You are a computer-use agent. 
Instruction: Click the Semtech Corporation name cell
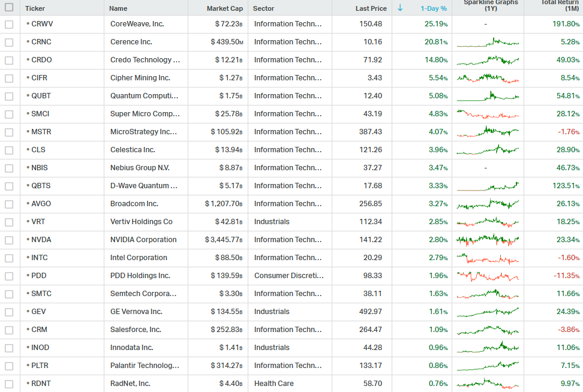pos(143,294)
